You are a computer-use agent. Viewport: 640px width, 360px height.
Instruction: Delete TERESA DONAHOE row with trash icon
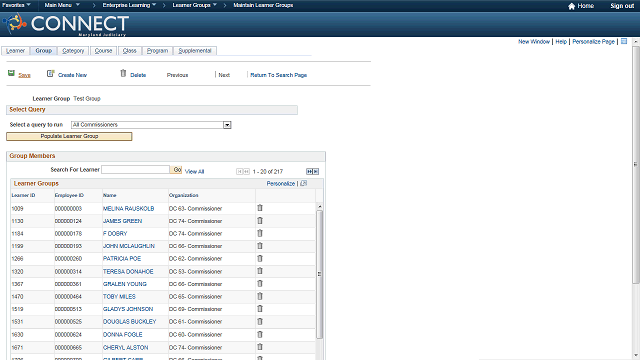260,271
